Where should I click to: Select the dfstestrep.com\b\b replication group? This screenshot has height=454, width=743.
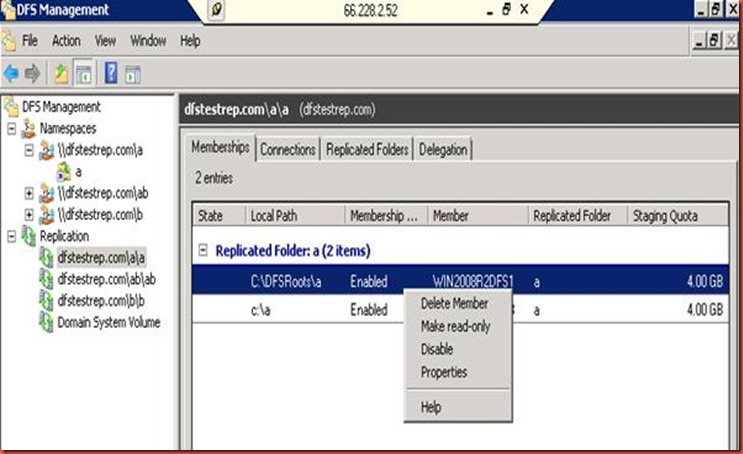click(x=101, y=301)
